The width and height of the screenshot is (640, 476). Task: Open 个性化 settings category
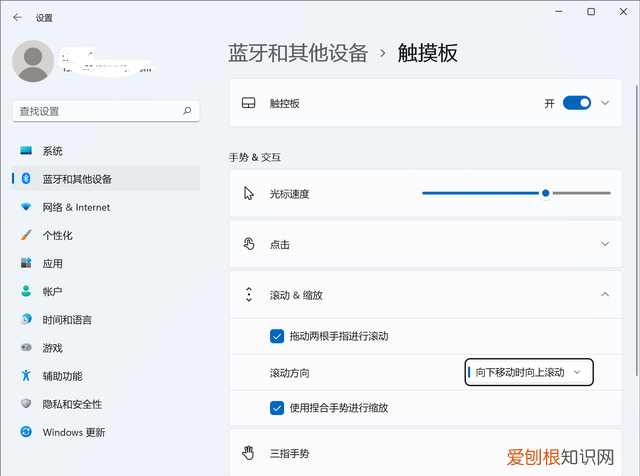point(106,235)
